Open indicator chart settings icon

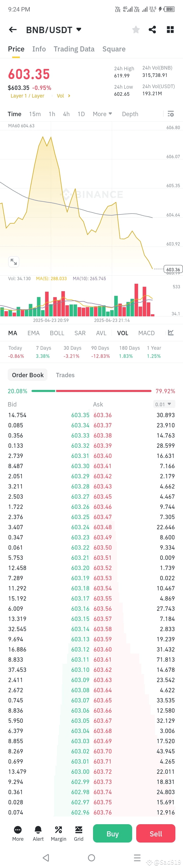(171, 333)
